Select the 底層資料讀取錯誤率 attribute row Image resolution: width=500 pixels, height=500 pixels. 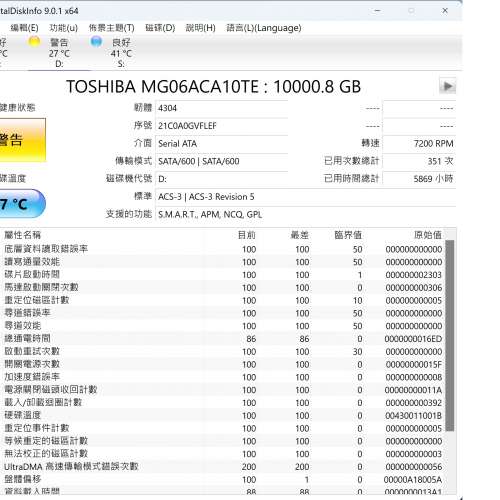(x=223, y=249)
